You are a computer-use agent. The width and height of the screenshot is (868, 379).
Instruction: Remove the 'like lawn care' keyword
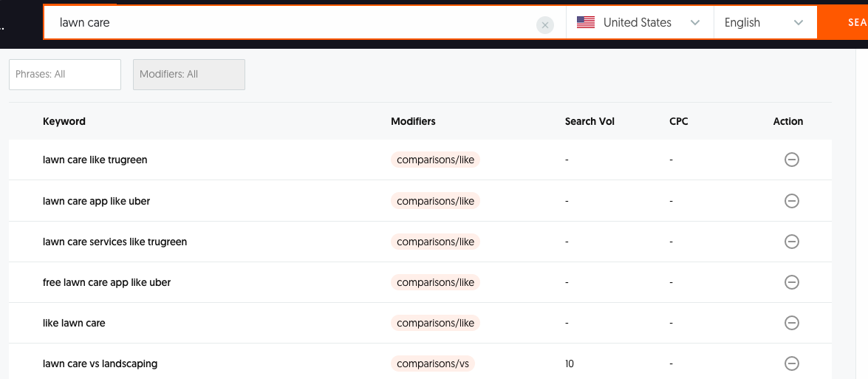coord(791,323)
